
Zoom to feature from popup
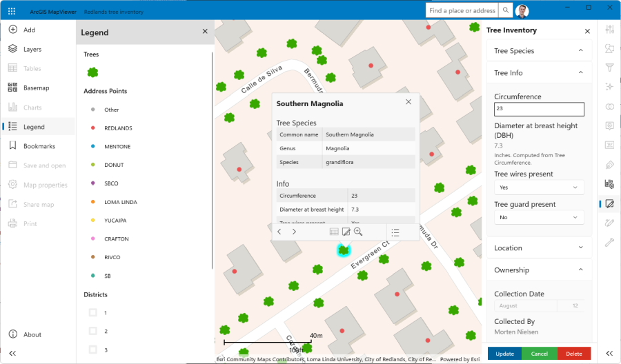358,232
